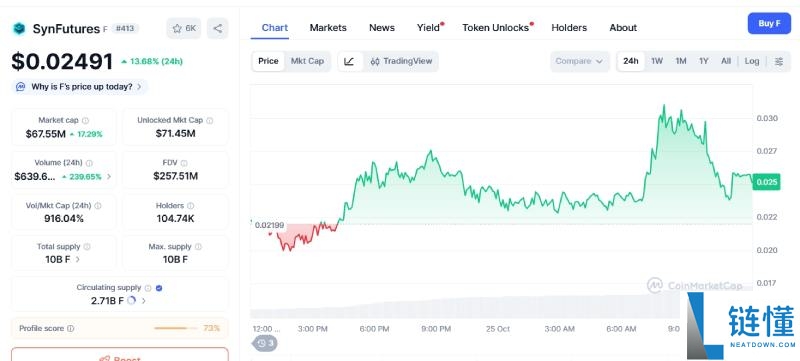Click Total supply info icon

[87, 247]
